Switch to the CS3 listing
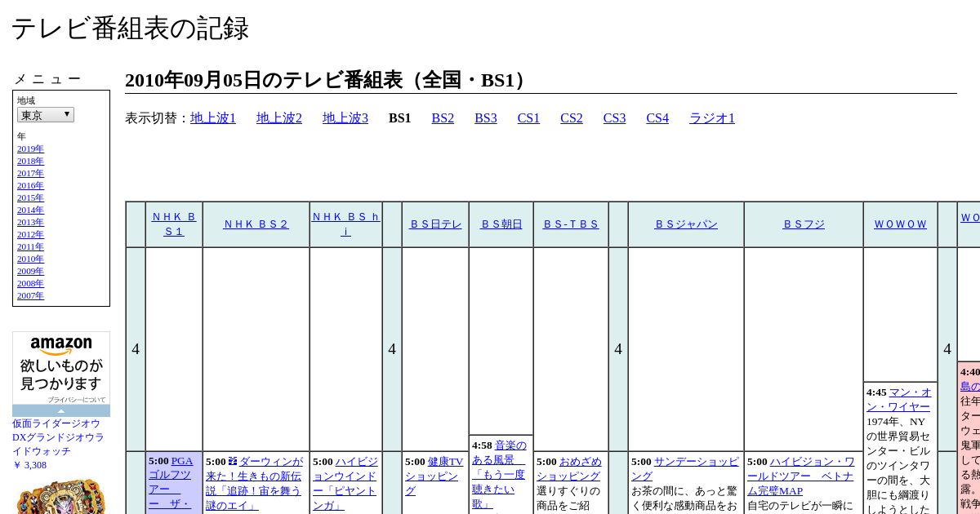980x514 pixels. click(x=614, y=118)
